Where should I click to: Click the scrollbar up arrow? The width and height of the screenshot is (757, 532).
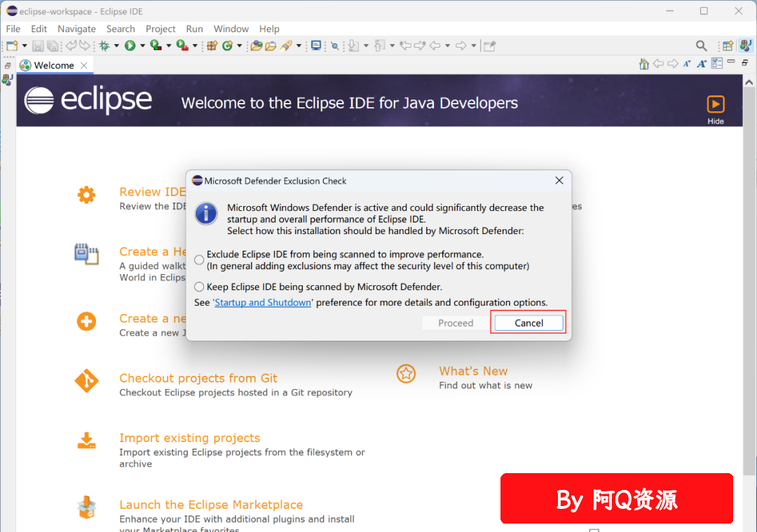pos(749,83)
